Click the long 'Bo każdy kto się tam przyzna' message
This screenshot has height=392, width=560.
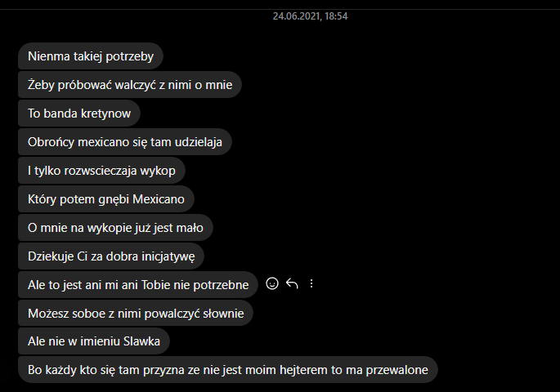[x=228, y=369]
